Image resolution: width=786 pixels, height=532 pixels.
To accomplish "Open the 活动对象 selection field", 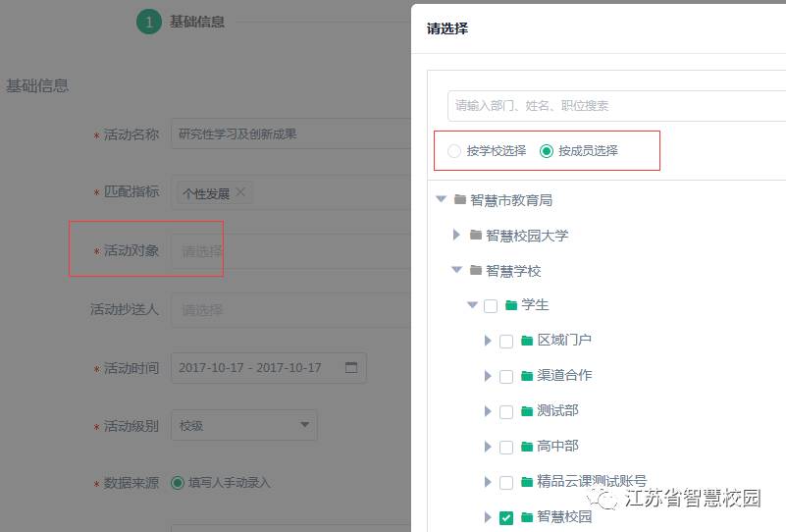I will (x=290, y=250).
